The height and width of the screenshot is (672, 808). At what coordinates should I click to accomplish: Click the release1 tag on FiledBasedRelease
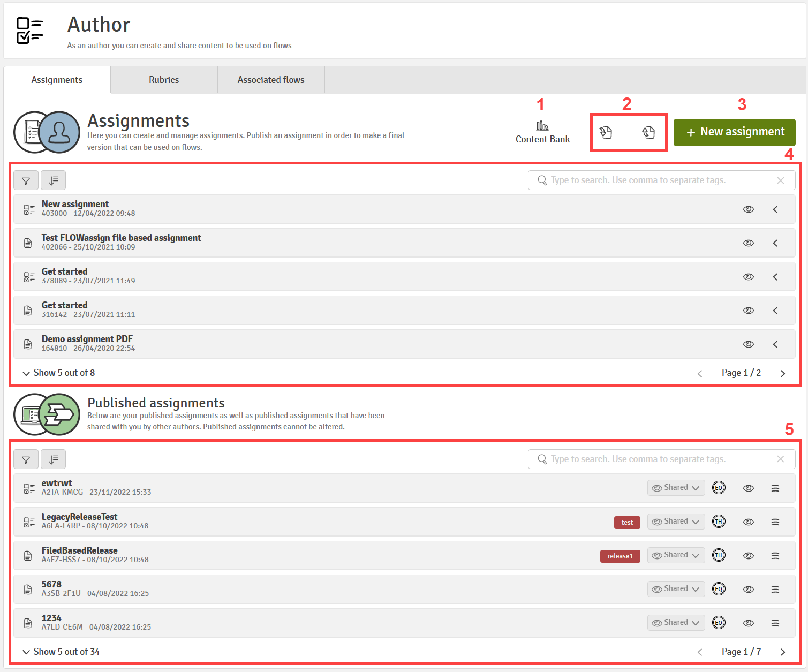(620, 556)
